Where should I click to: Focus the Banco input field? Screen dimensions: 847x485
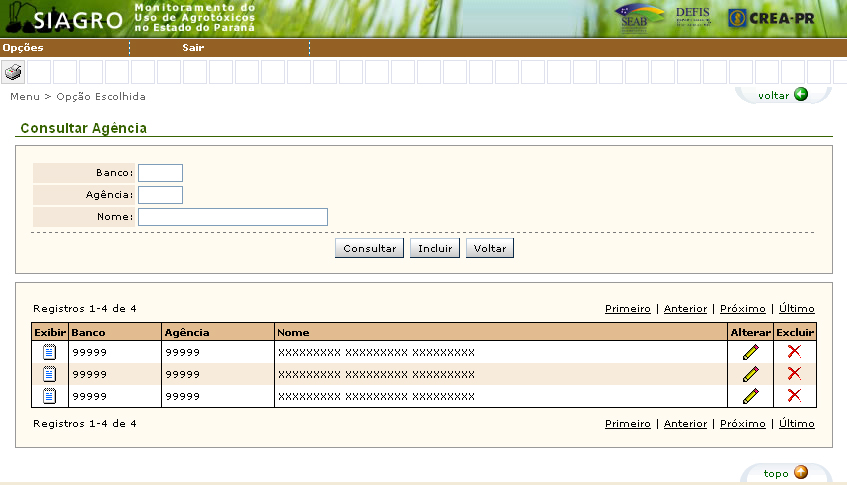coord(160,173)
